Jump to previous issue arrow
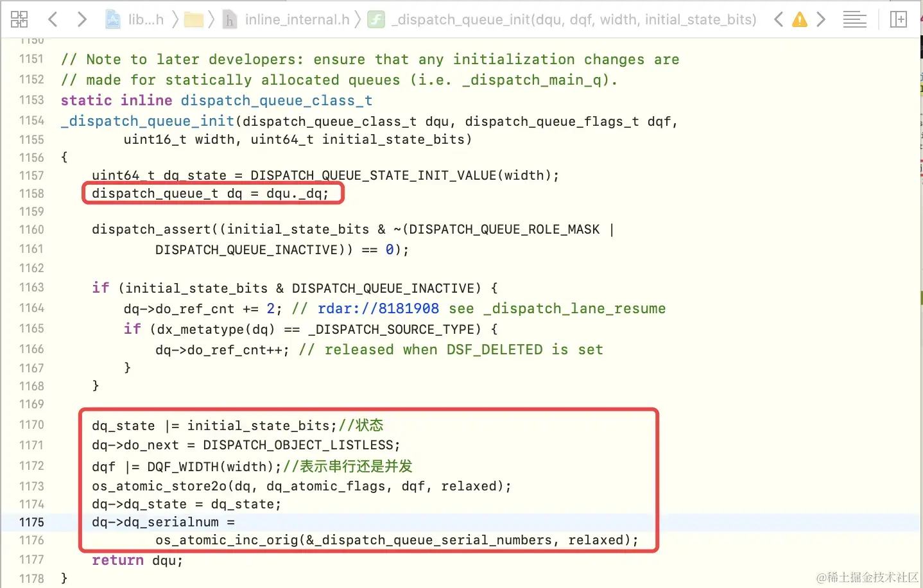This screenshot has height=588, width=923. 779,19
